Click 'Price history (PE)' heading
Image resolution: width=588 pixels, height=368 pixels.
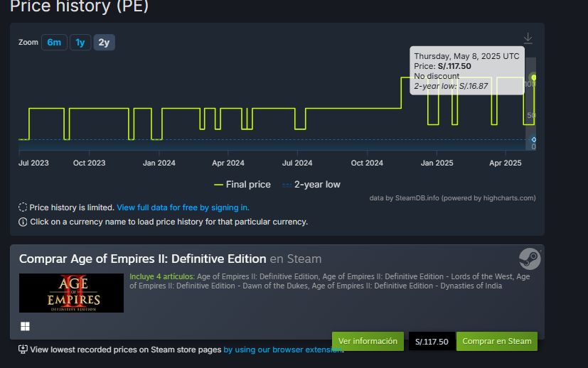[80, 6]
